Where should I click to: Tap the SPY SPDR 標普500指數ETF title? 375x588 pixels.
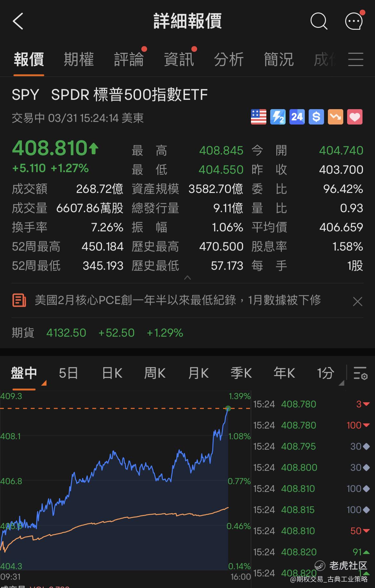pos(110,95)
